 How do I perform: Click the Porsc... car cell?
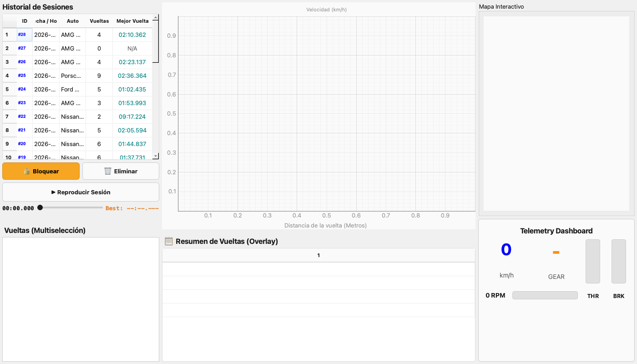point(72,76)
